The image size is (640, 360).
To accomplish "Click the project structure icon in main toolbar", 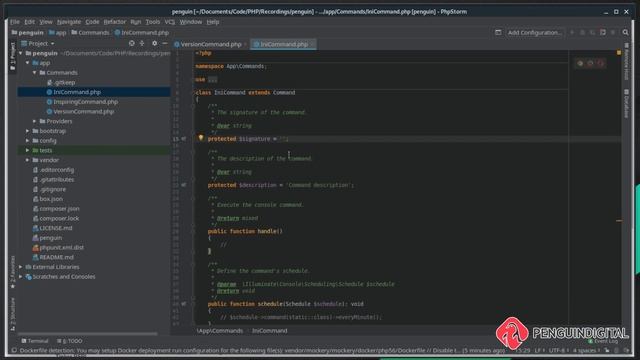I will pyautogui.click(x=603, y=32).
